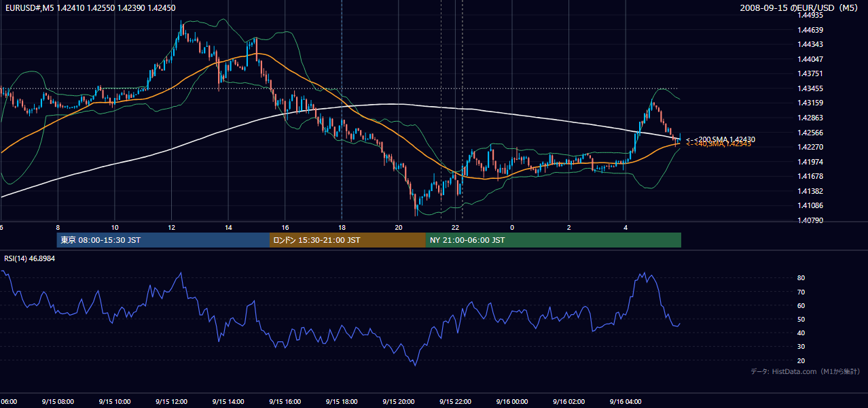
Task: Click price axis value 1.43159
Action: [812, 103]
